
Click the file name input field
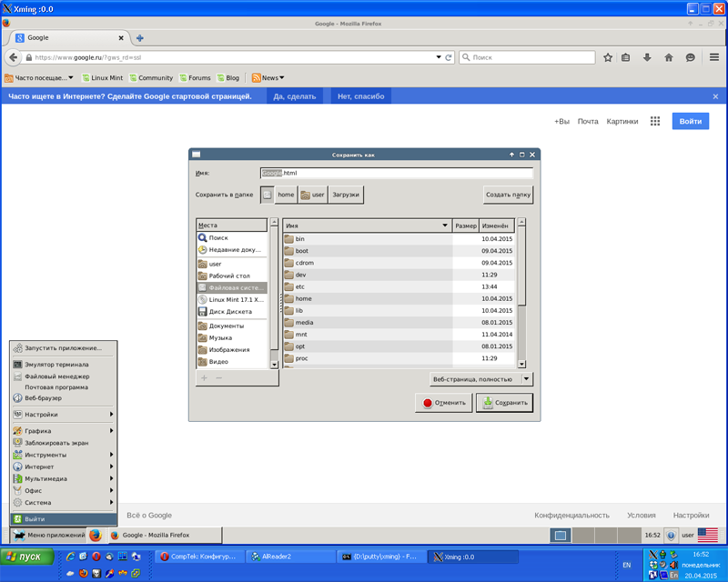pyautogui.click(x=397, y=173)
